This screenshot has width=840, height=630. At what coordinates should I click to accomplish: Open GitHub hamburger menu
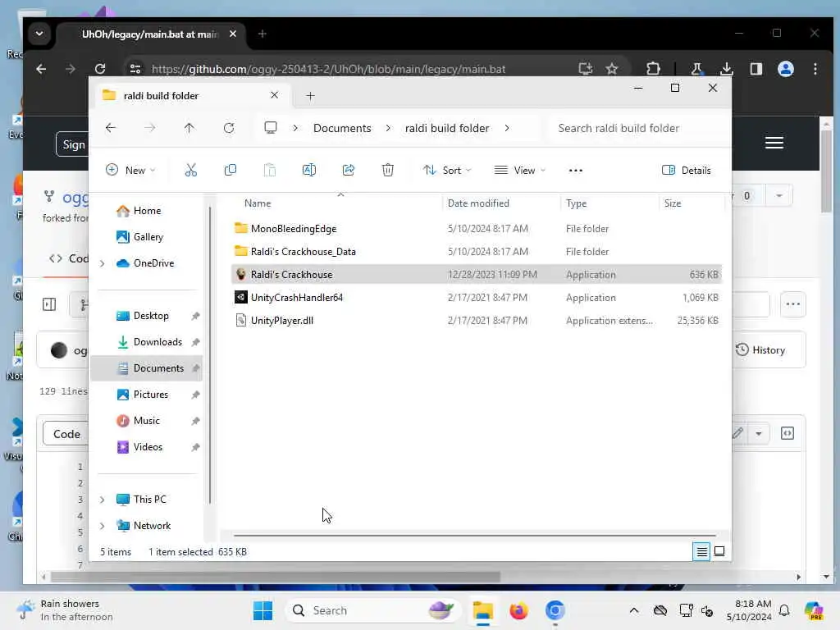[774, 143]
